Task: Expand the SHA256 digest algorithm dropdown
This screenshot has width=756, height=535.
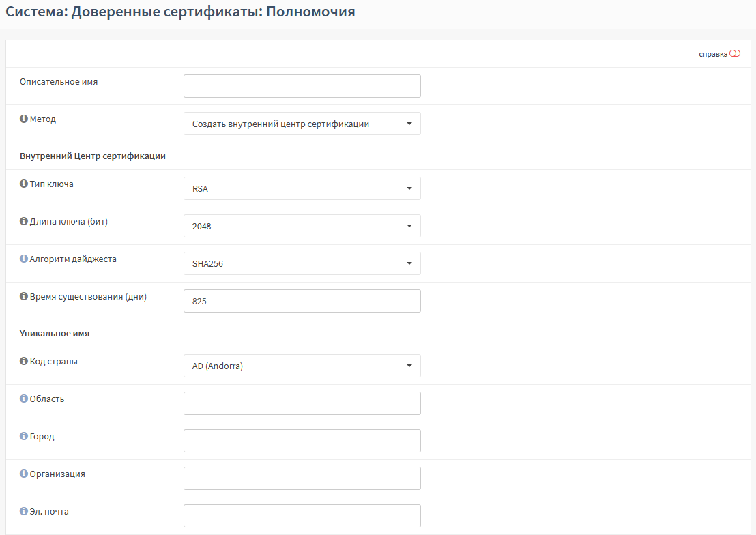Action: (x=302, y=263)
